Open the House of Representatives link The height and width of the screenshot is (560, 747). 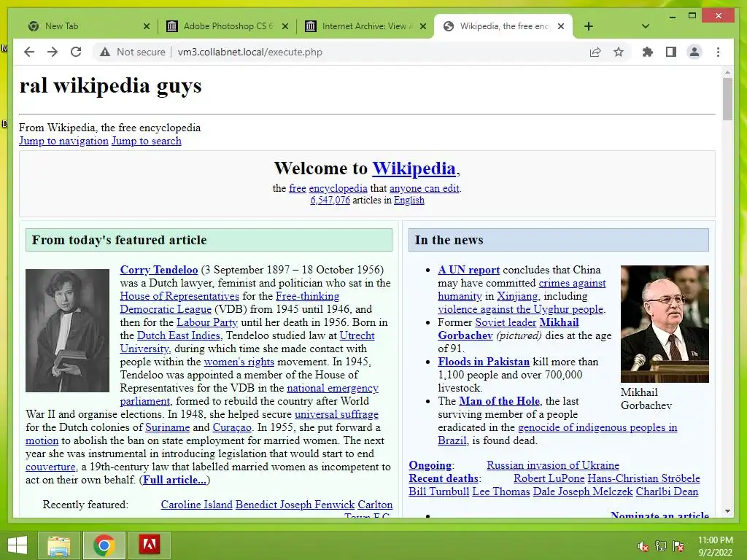coord(179,296)
